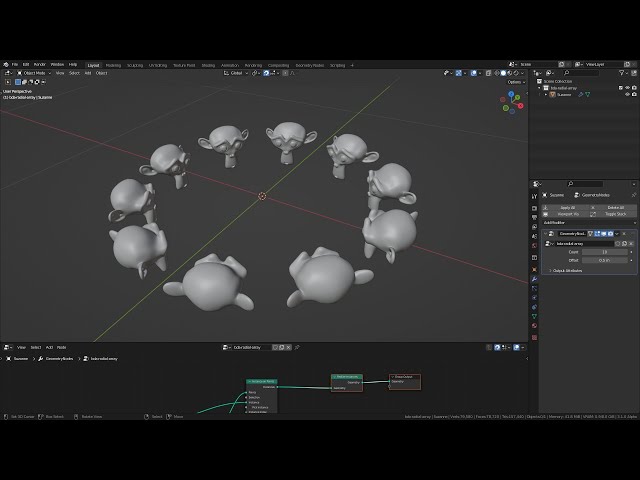Image resolution: width=640 pixels, height=480 pixels.
Task: Open the Global transform orientation dropdown
Action: 236,73
